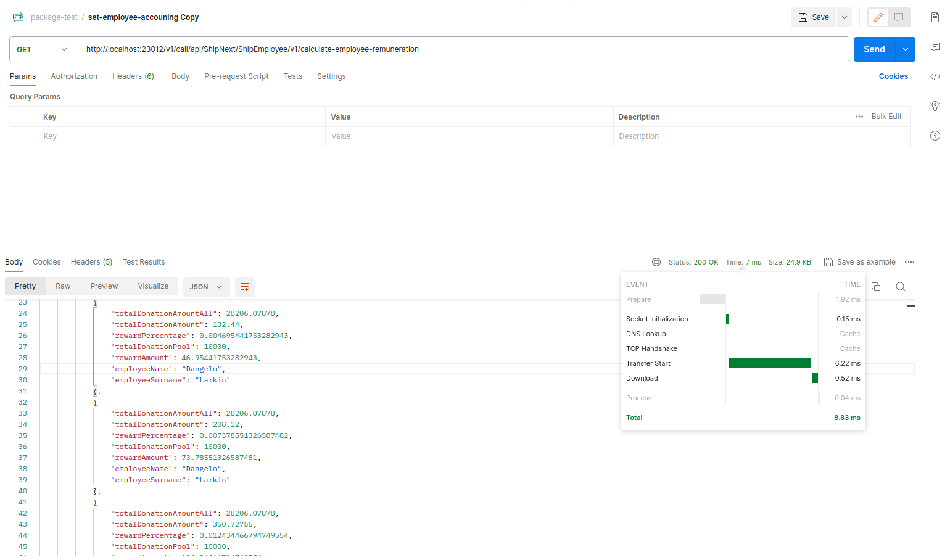Select Raw response view

tap(63, 286)
